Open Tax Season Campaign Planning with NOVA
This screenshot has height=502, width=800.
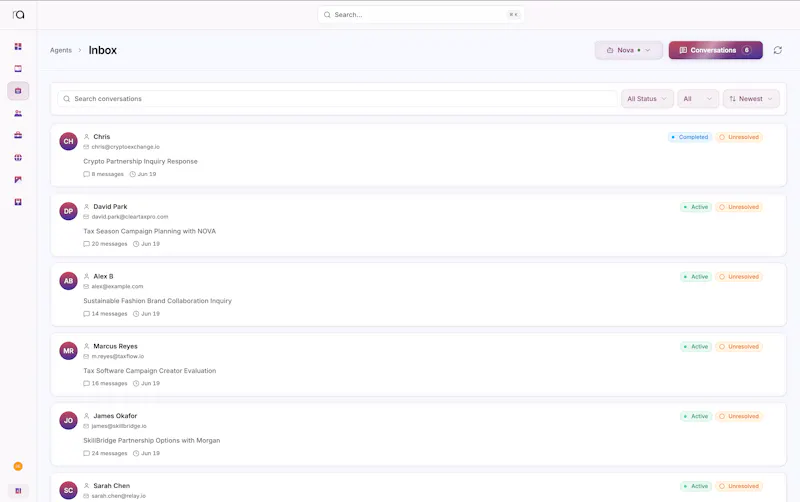pyautogui.click(x=149, y=231)
